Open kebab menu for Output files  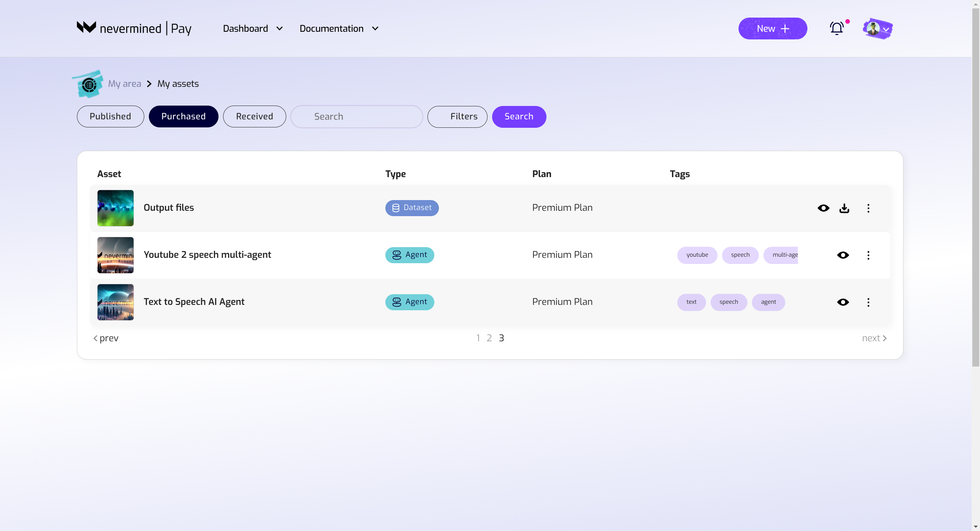click(x=868, y=208)
